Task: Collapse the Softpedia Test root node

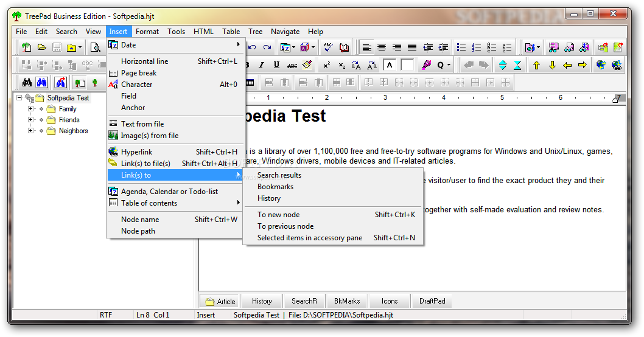Action: click(x=19, y=98)
